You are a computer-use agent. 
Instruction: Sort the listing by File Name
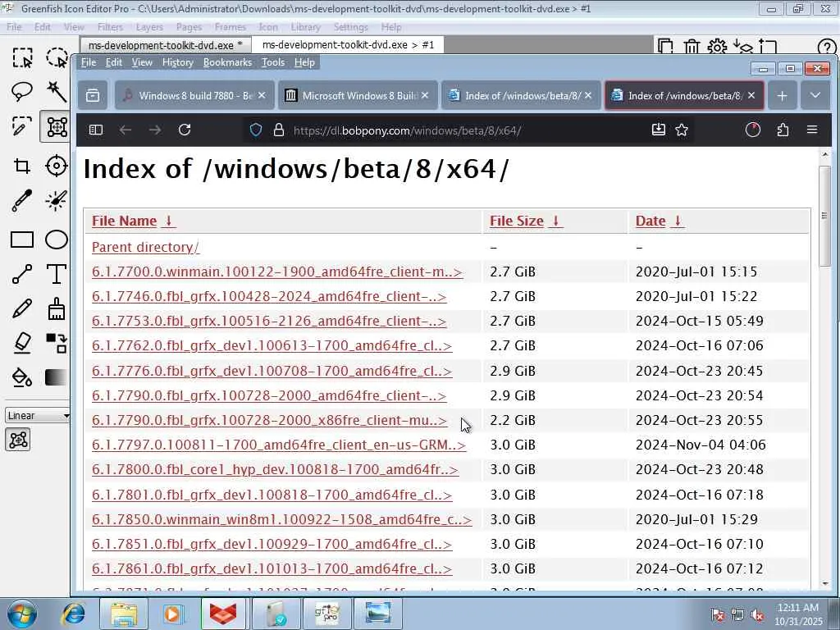coord(132,221)
